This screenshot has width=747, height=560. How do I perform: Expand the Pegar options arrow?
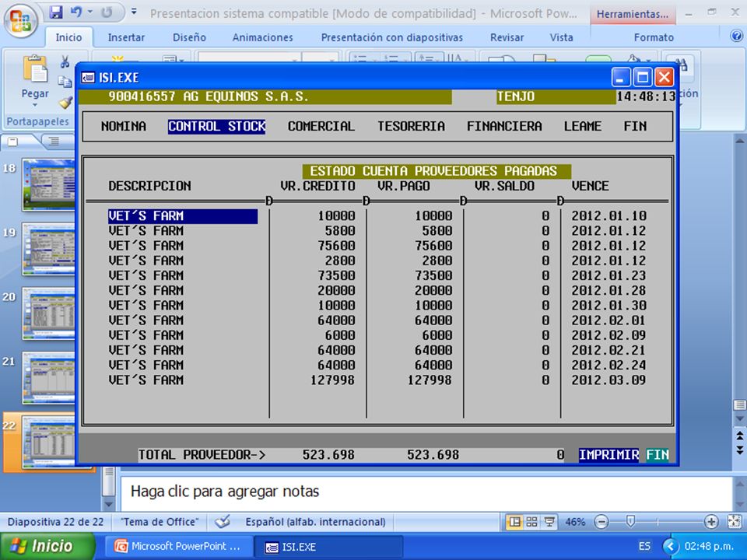35,104
